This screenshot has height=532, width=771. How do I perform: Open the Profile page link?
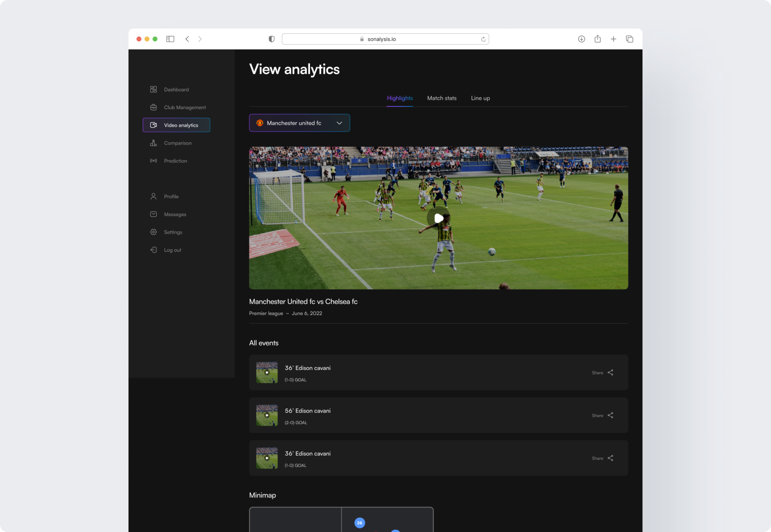coord(171,196)
